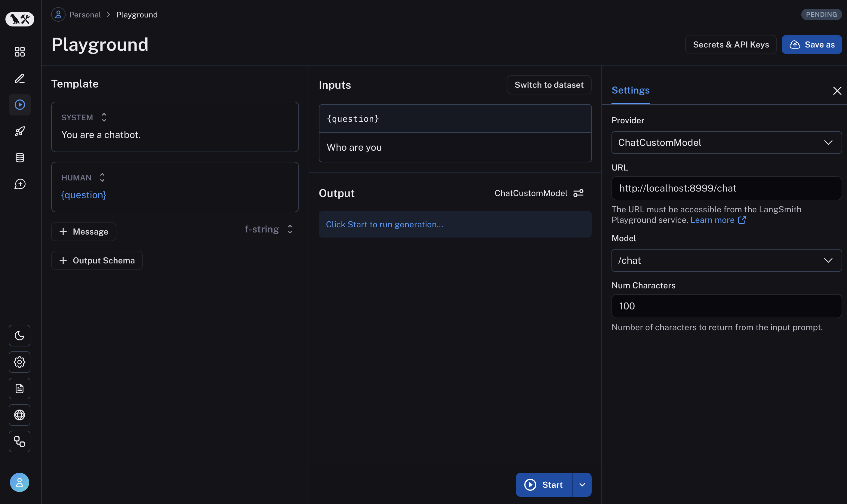This screenshot has height=504, width=847.
Task: Save the playground with Save as
Action: point(812,44)
